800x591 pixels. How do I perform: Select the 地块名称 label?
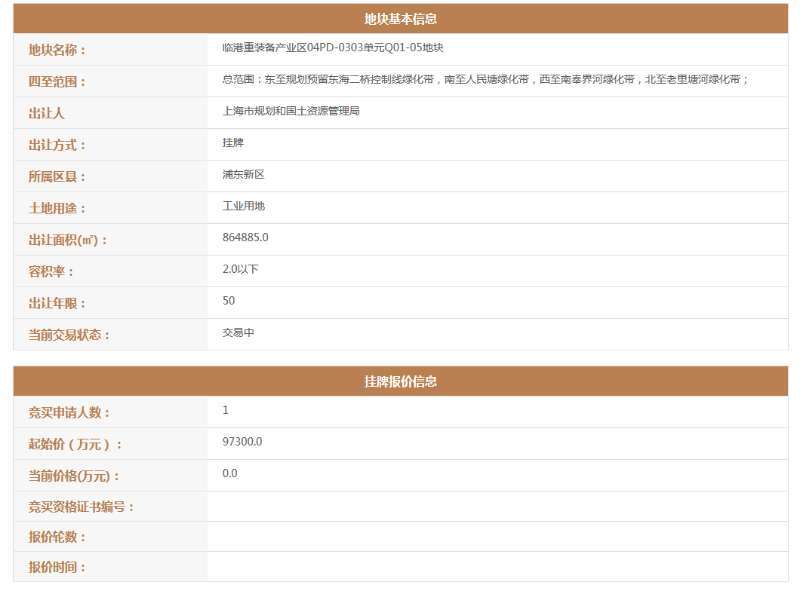[57, 50]
